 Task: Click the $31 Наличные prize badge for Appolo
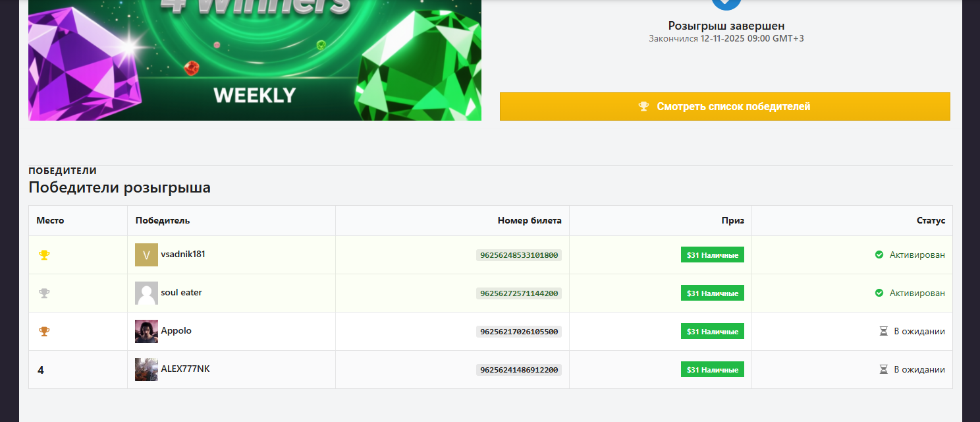point(712,332)
